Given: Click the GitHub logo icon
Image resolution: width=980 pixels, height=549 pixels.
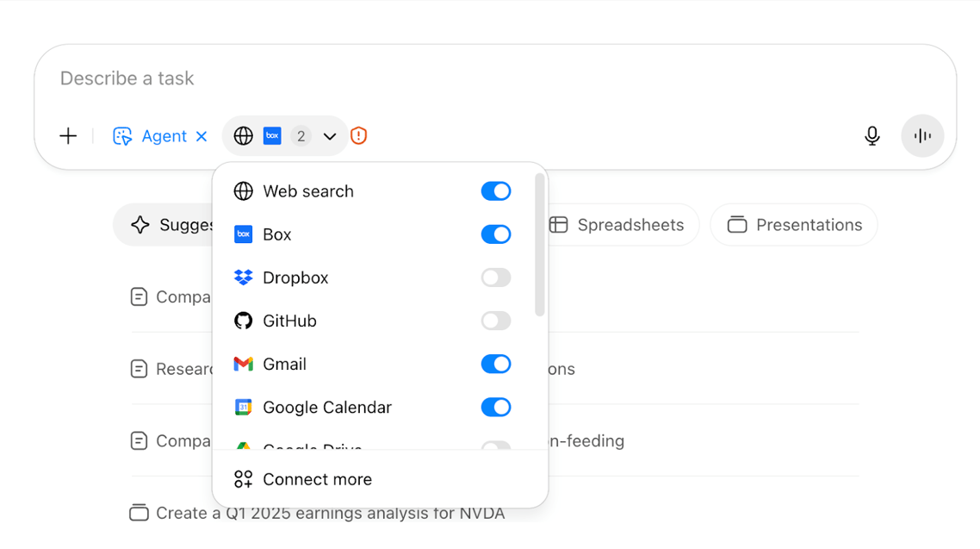Looking at the screenshot, I should click(243, 321).
